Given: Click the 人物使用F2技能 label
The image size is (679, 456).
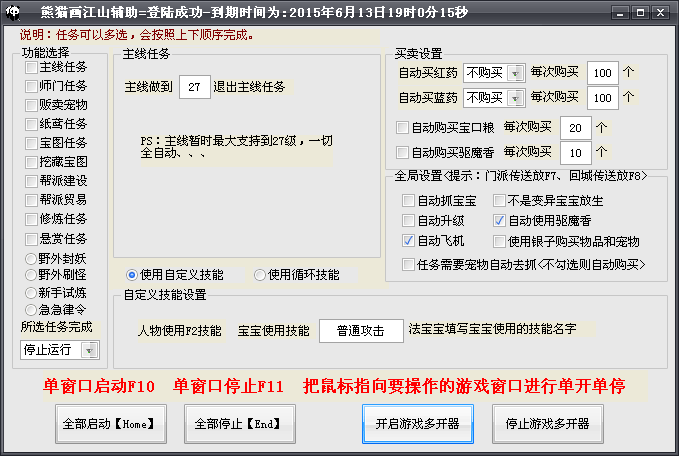Looking at the screenshot, I should (180, 331).
